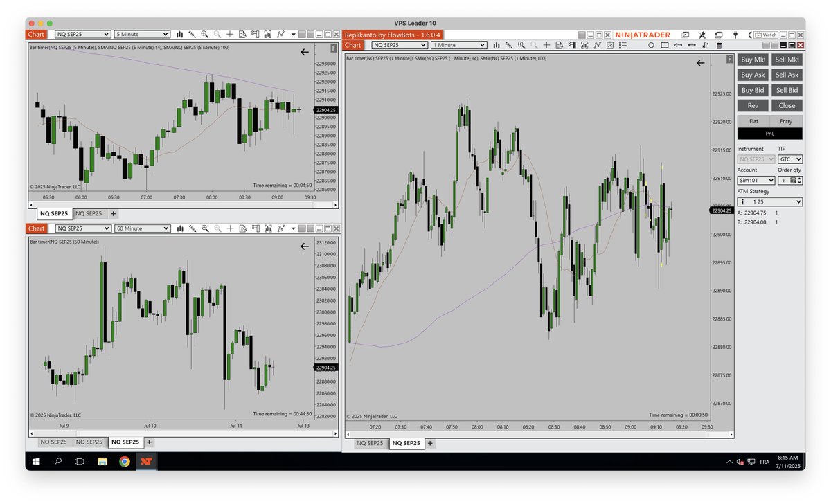This screenshot has width=831, height=504.
Task: Select drawing pencil tool in 1 Minute chart
Action: click(509, 45)
